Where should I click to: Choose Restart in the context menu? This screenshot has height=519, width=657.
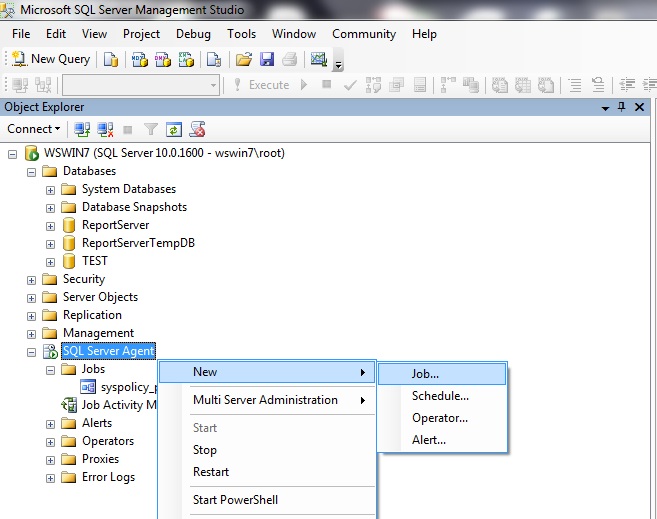coord(211,472)
